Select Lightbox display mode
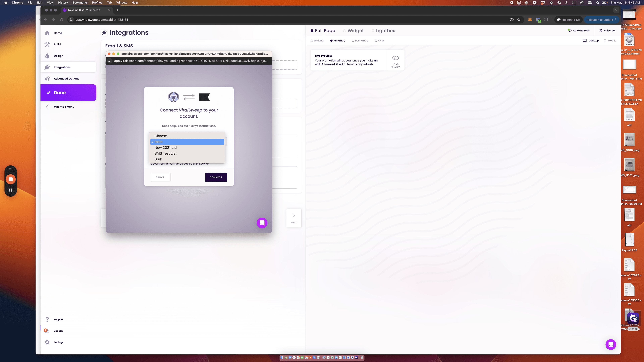Screen dimensions: 644x362 383,31
